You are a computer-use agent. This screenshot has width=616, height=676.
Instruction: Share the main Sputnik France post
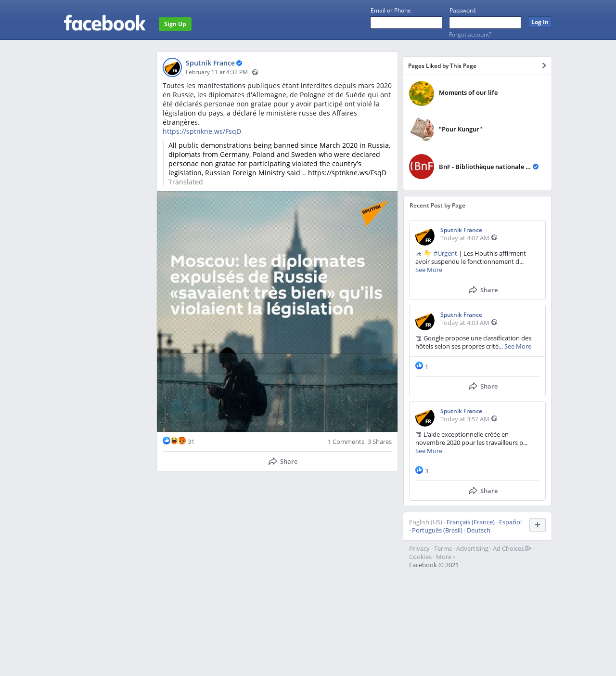pos(283,461)
